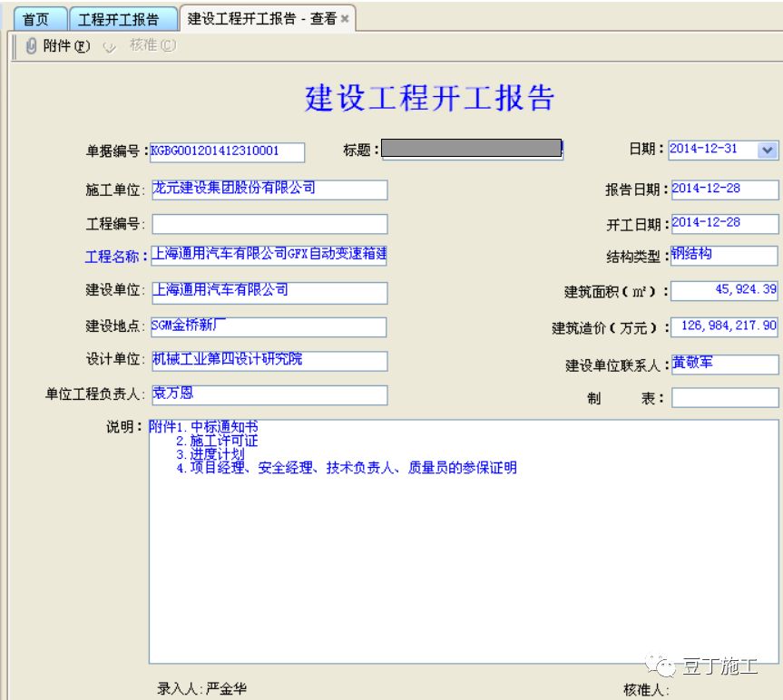The width and height of the screenshot is (783, 700).
Task: Select the 施工单位 construction company field
Action: pos(272,190)
